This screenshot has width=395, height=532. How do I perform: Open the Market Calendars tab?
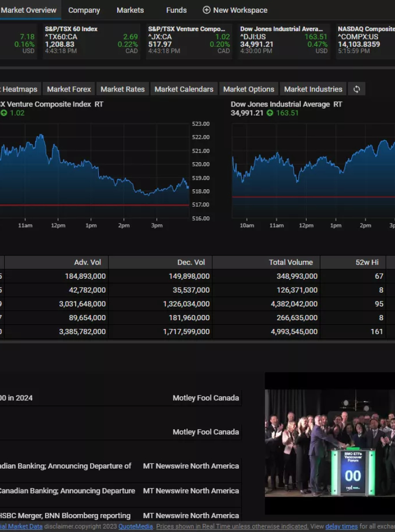click(184, 89)
